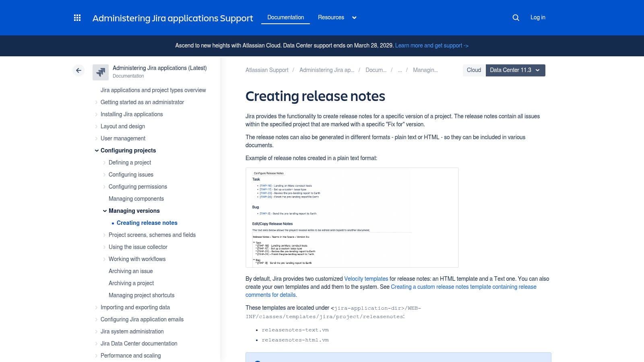Expand the Layout and design section
Image resolution: width=644 pixels, height=362 pixels.
[x=97, y=126]
